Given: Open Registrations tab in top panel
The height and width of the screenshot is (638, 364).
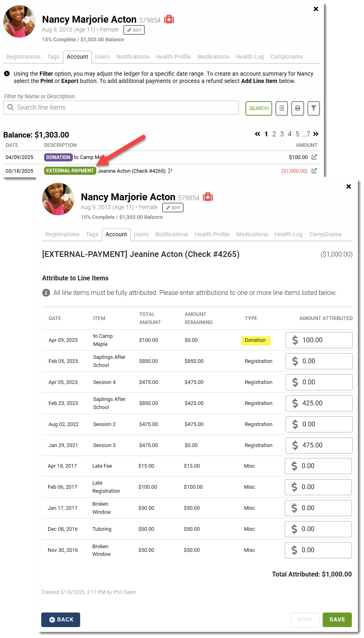Looking at the screenshot, I should tap(23, 57).
